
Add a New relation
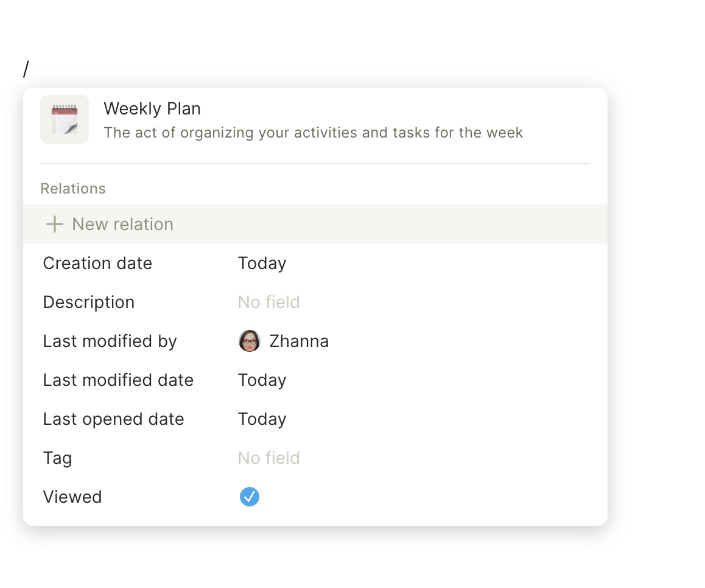click(315, 224)
